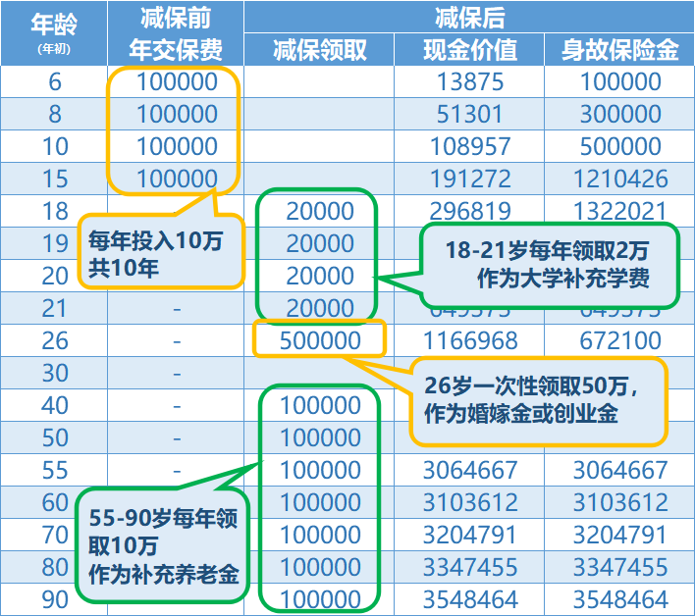Click death benefit 1322021
The height and width of the screenshot is (616, 695).
[x=620, y=211]
